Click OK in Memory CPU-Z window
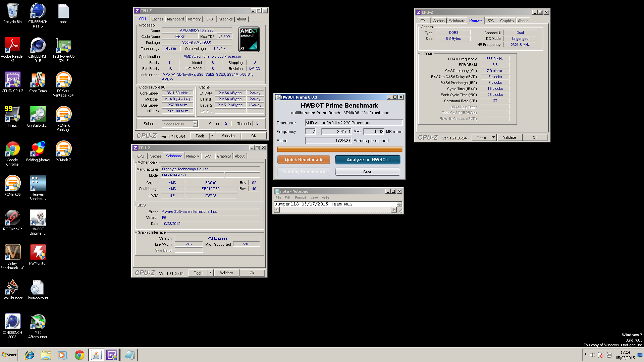This screenshot has height=362, width=644. pos(535,137)
